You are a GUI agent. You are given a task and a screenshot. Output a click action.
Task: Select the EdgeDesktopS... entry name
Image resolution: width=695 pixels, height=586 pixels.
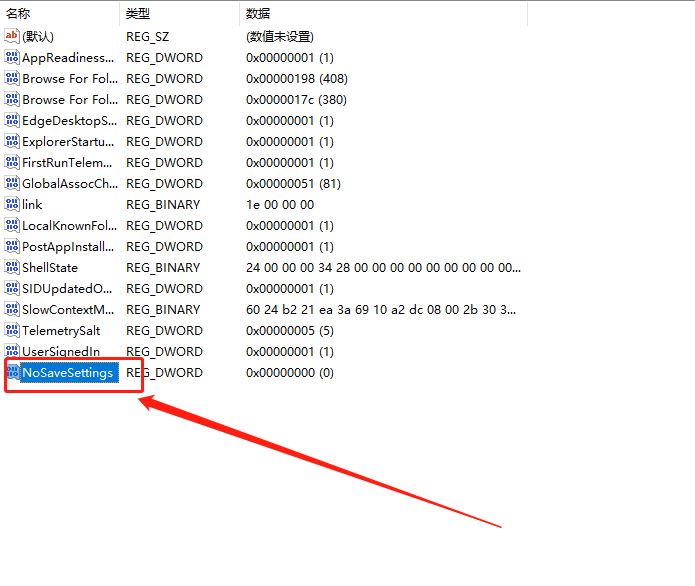[x=70, y=121]
